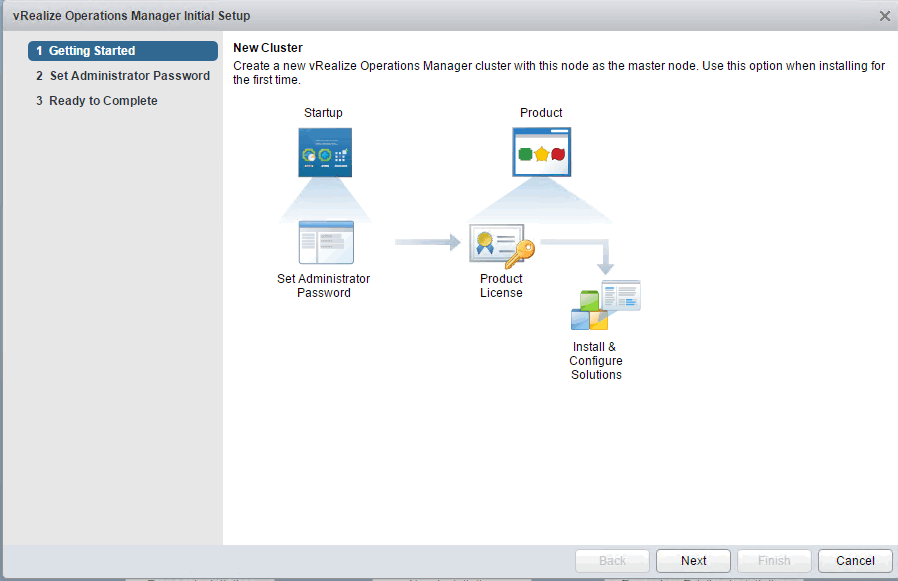Click the Startup dashboard icon

(x=325, y=152)
